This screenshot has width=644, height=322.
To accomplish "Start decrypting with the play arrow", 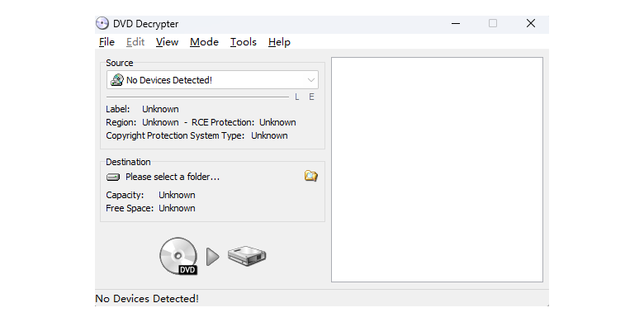I will (212, 256).
